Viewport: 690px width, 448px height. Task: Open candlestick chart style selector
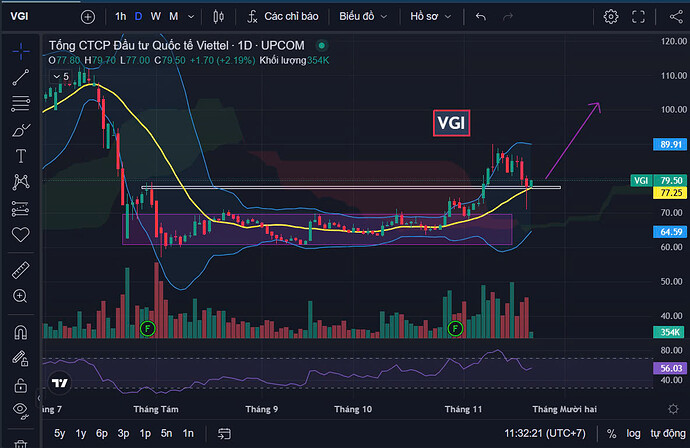pyautogui.click(x=218, y=17)
